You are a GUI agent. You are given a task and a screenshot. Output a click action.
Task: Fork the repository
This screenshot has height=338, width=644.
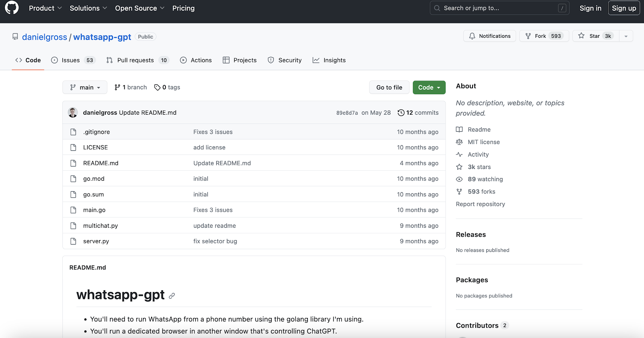(x=544, y=36)
